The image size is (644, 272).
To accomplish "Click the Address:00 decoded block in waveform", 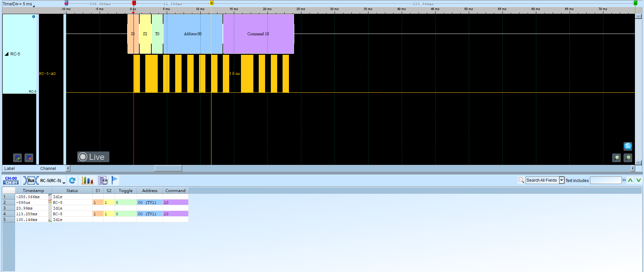I will coord(193,34).
